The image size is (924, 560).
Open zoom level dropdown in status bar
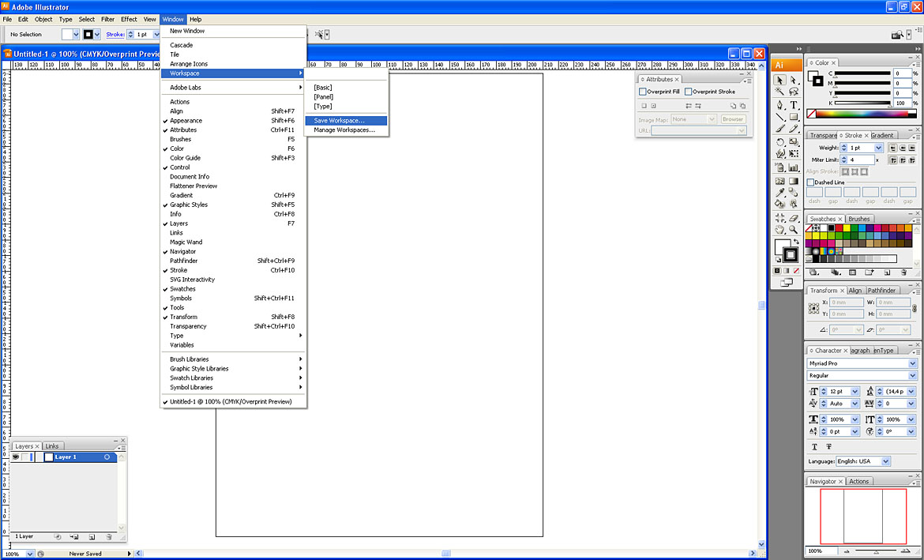pos(30,554)
